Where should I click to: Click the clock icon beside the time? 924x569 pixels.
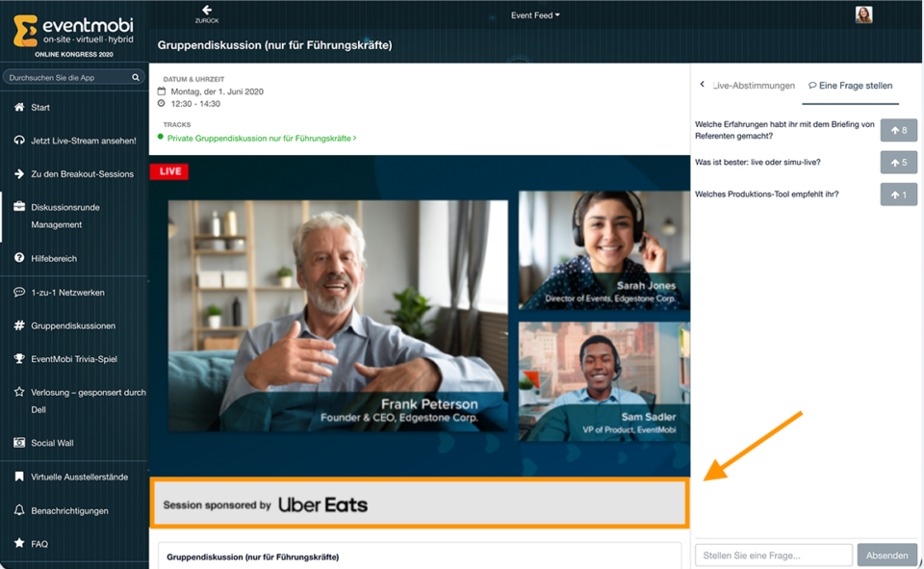coord(162,103)
